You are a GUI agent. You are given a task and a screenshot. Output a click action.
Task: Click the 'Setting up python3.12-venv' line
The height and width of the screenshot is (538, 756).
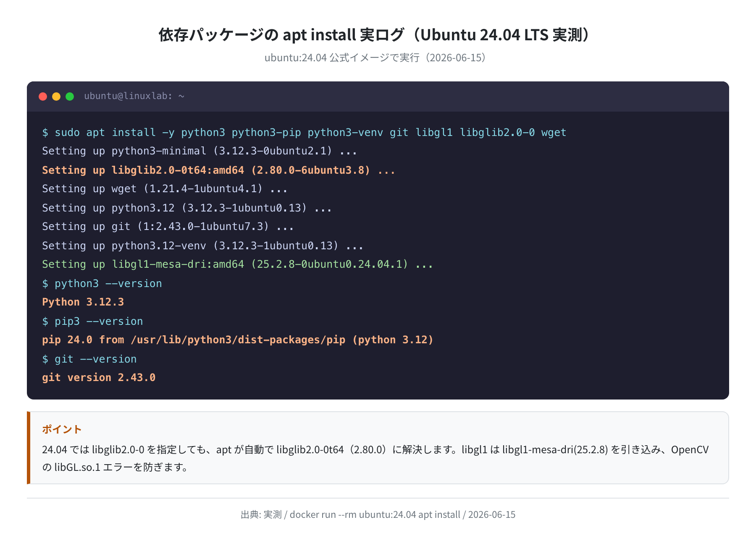(x=202, y=245)
